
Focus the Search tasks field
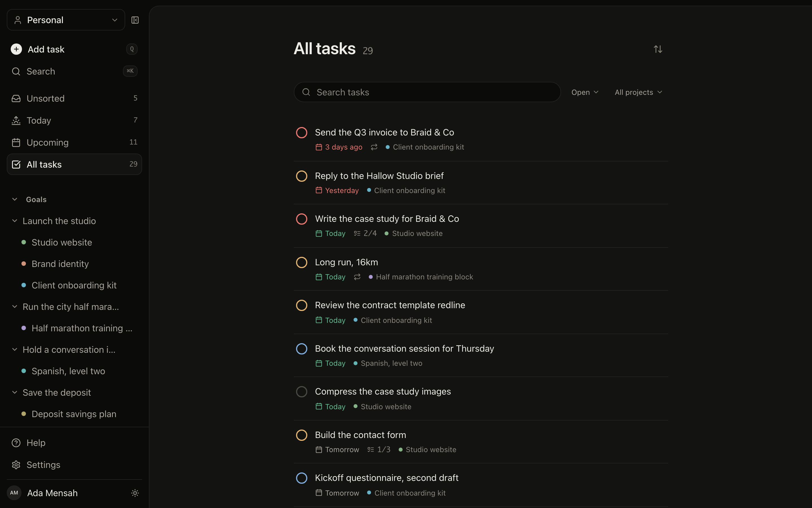(x=427, y=92)
